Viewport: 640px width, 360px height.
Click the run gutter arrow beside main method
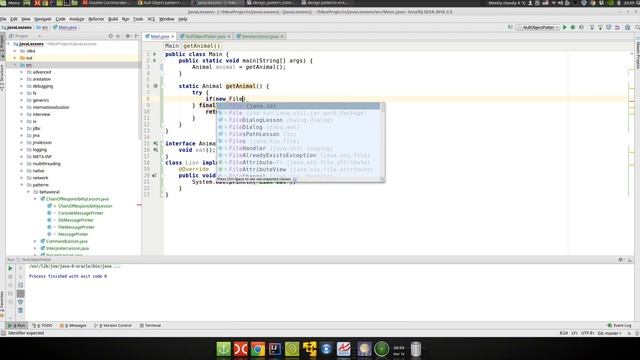click(155, 60)
